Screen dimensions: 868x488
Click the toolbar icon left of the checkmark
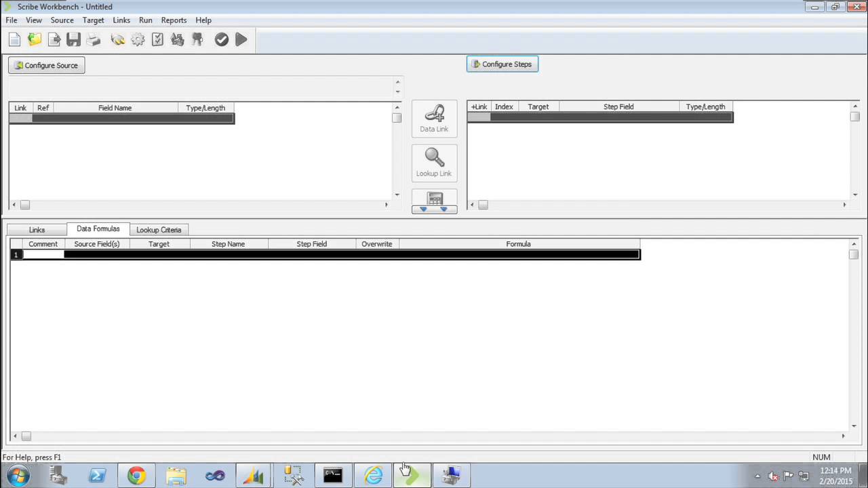[197, 40]
